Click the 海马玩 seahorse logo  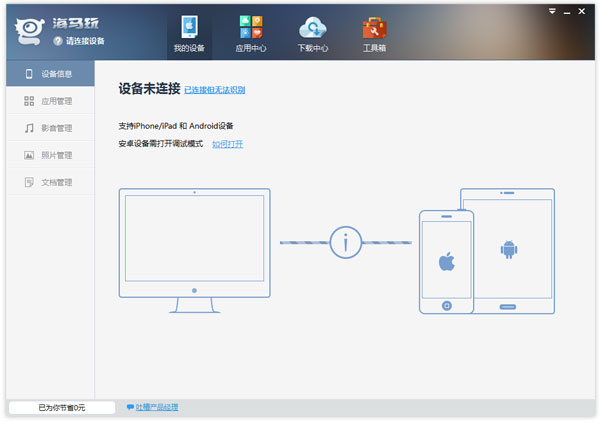coord(30,31)
